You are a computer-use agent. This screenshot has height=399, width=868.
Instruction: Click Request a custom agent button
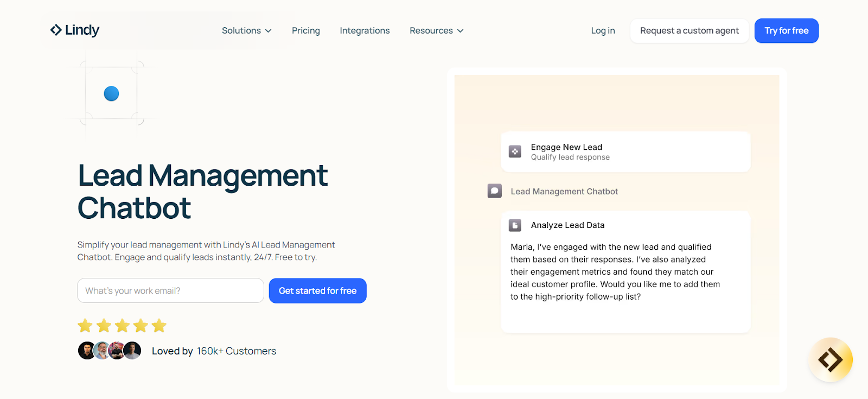(x=690, y=31)
